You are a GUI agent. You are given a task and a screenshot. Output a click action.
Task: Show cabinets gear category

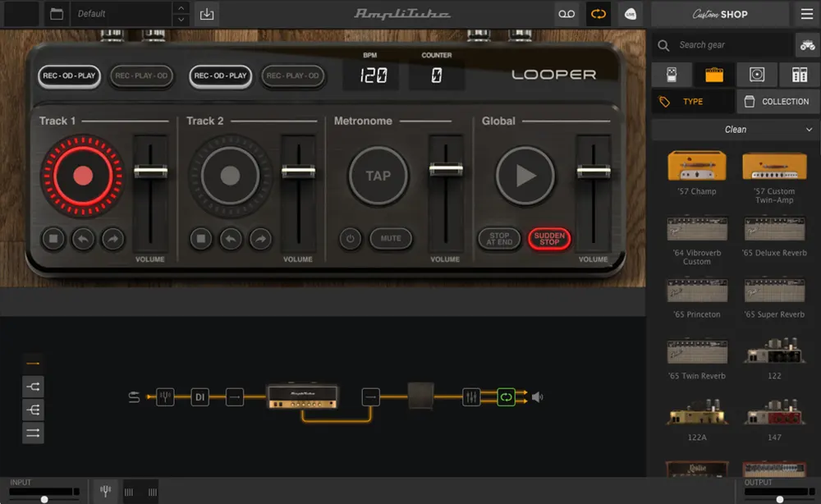click(x=757, y=75)
